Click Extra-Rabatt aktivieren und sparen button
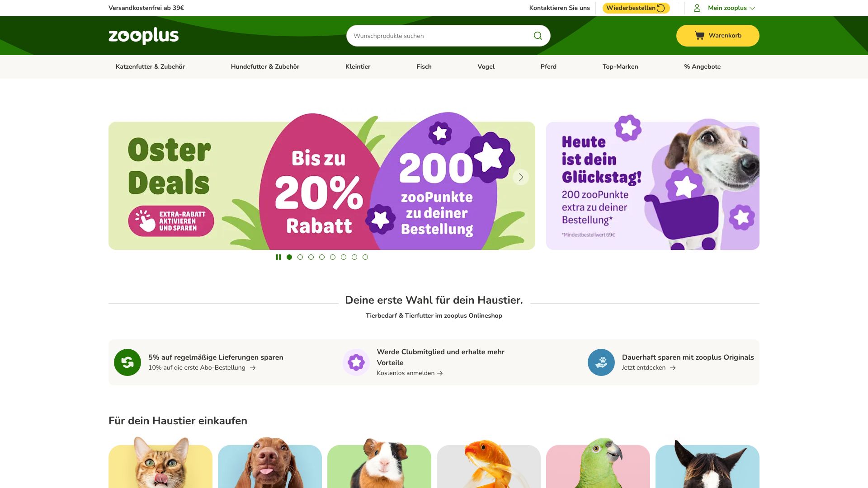 tap(171, 221)
